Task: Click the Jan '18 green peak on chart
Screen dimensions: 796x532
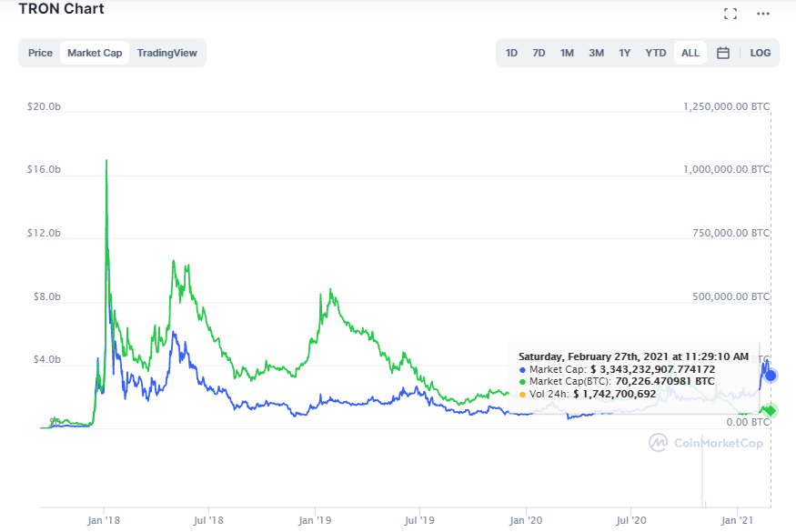Action: point(106,161)
